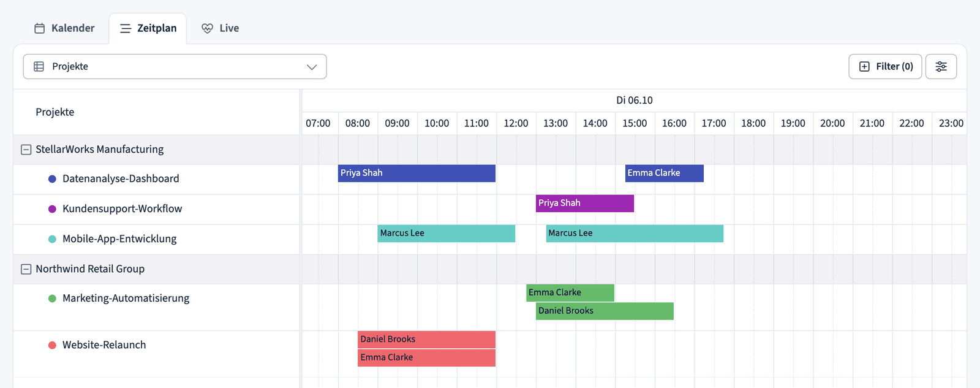Screen dimensions: 980x388
Task: Open Daniel Brooks' red Website-Relaunch entry
Action: pyautogui.click(x=426, y=340)
